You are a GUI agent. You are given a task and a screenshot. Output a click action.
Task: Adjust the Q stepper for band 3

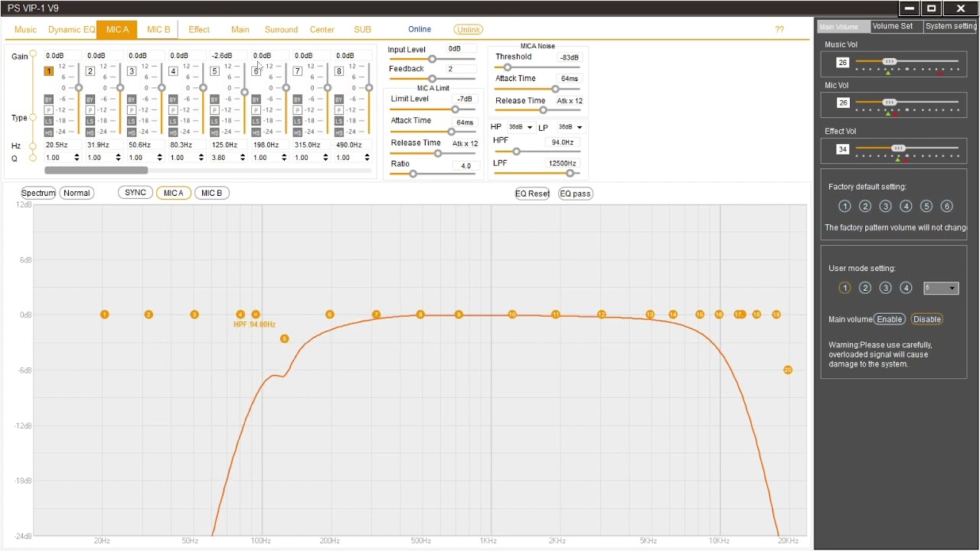coord(159,158)
